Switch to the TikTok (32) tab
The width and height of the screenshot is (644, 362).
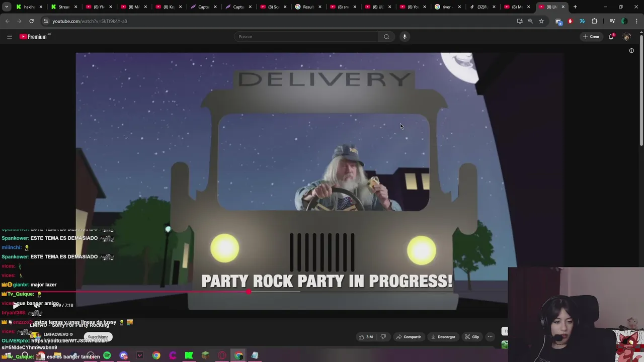[x=482, y=7]
